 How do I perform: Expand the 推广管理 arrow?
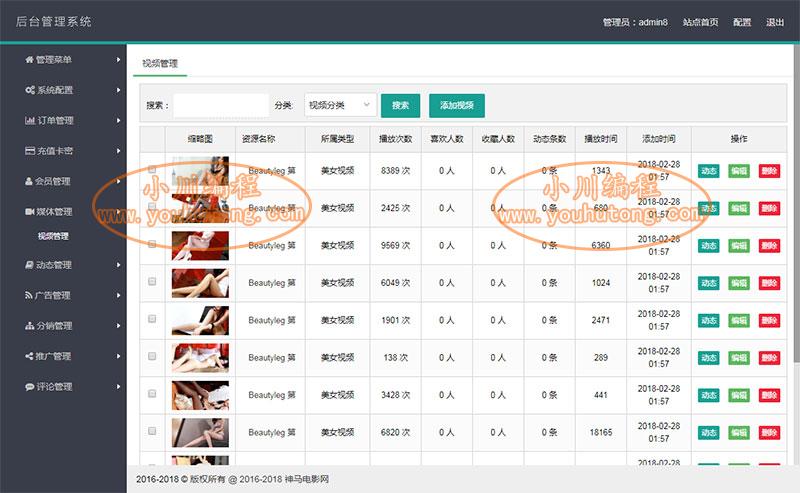point(118,356)
